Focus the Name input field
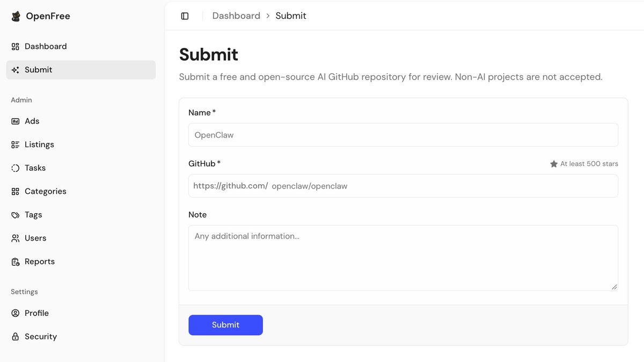 point(403,135)
